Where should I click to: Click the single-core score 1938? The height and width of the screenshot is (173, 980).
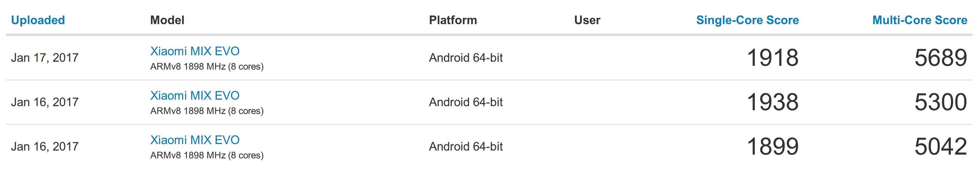click(x=772, y=102)
